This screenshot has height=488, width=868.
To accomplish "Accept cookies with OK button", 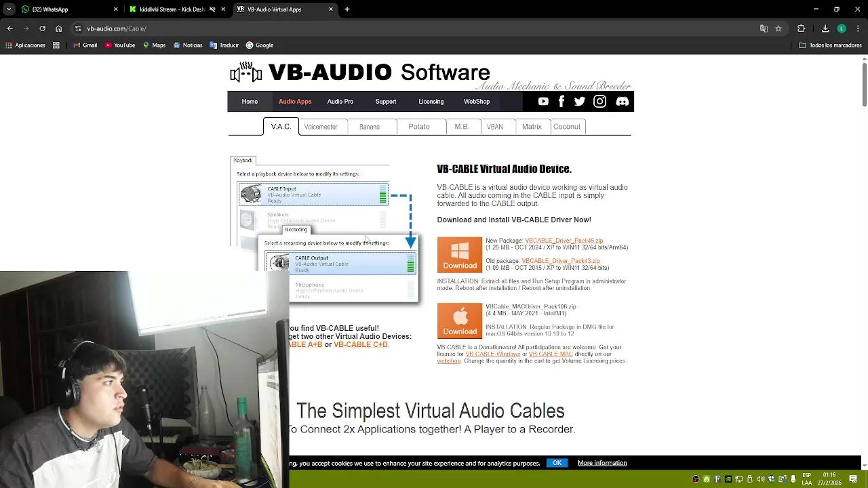I will pyautogui.click(x=557, y=463).
